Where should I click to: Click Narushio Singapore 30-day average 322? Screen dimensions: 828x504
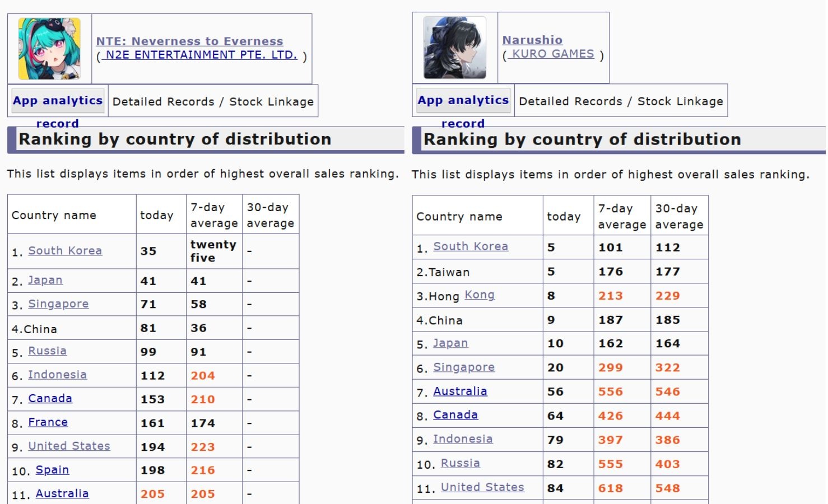[668, 367]
